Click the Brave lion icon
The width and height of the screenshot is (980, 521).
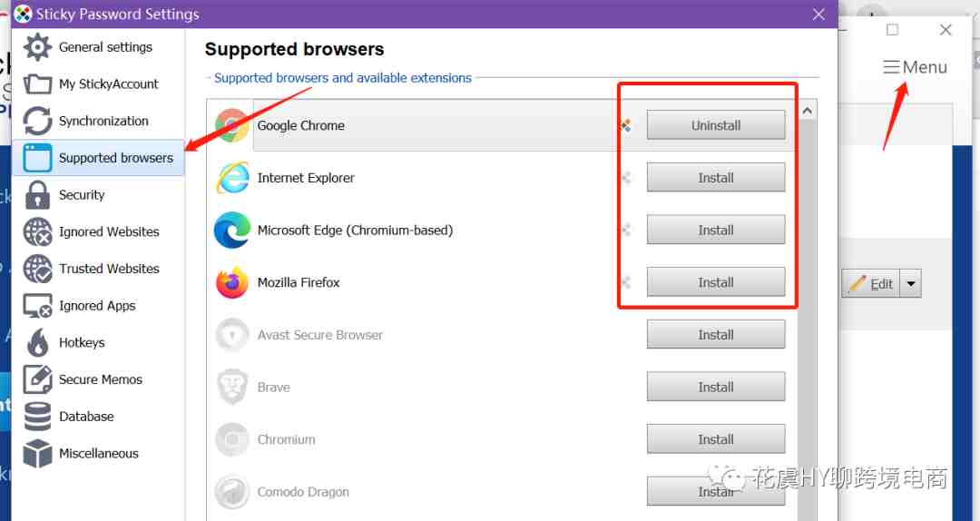232,388
